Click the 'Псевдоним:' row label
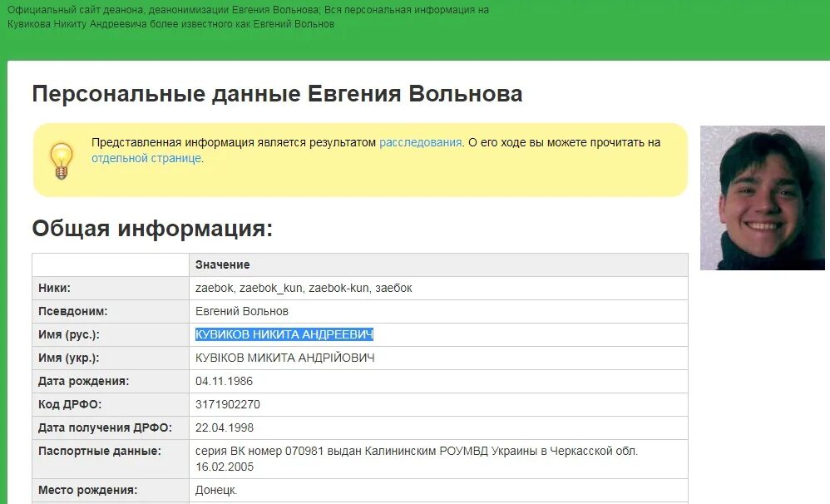This screenshot has height=504, width=830. tap(72, 311)
